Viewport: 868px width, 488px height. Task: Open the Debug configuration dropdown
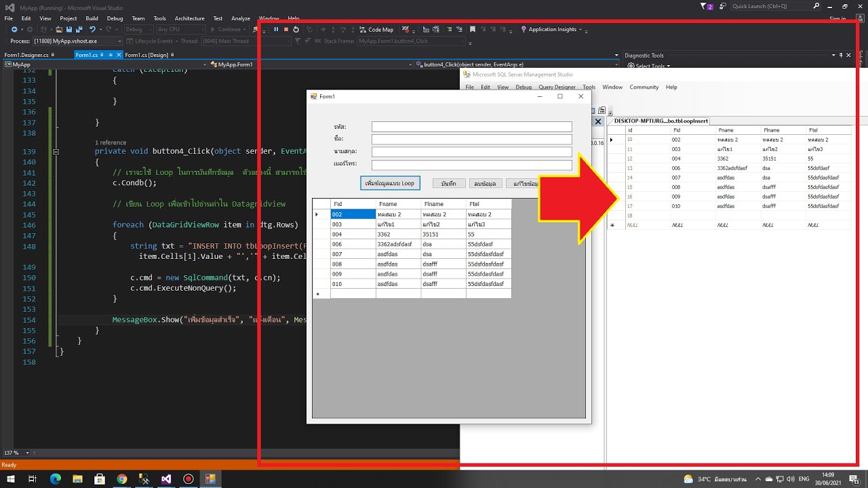[x=138, y=29]
